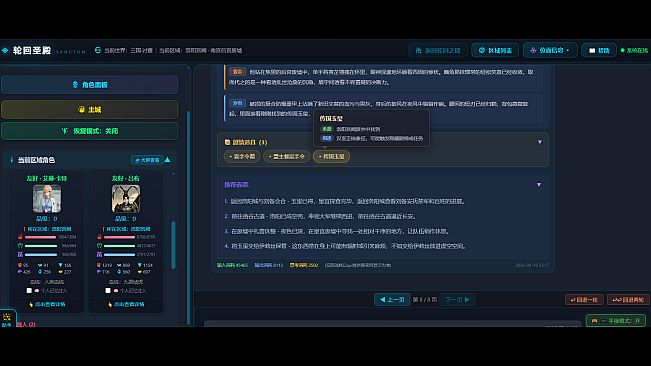This screenshot has height=366, width=651.
Task: Choose recommended option 1
Action: 345,201
